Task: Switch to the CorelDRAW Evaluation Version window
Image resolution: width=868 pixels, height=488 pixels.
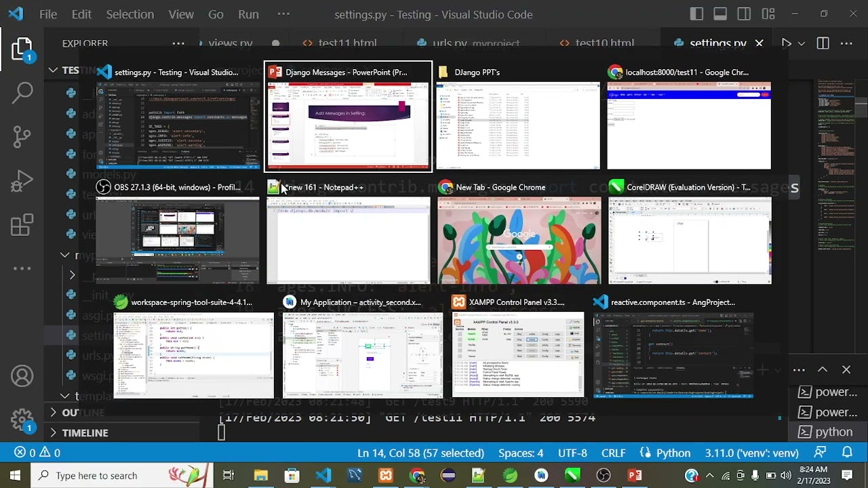Action: point(689,232)
